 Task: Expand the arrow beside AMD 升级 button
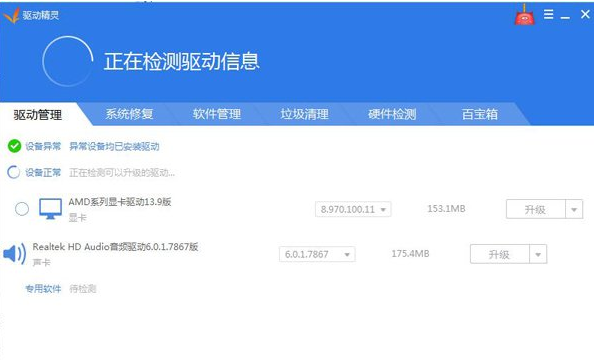pos(574,209)
